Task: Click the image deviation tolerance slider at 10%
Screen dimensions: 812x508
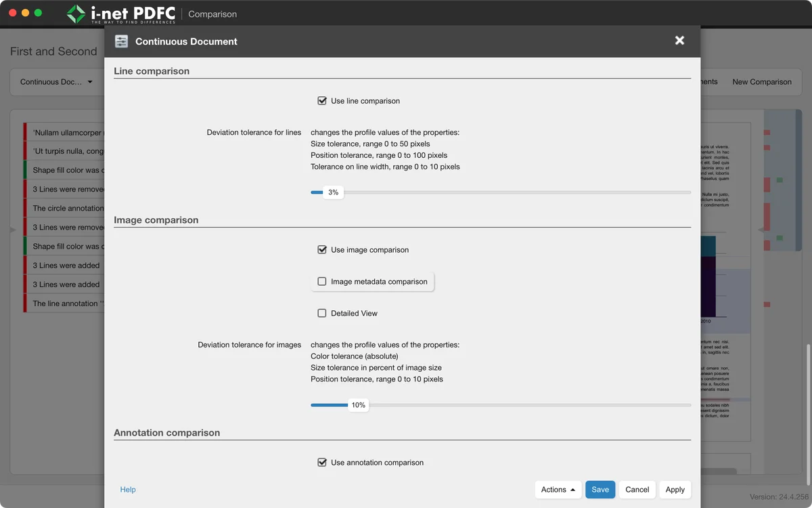Action: coord(358,405)
